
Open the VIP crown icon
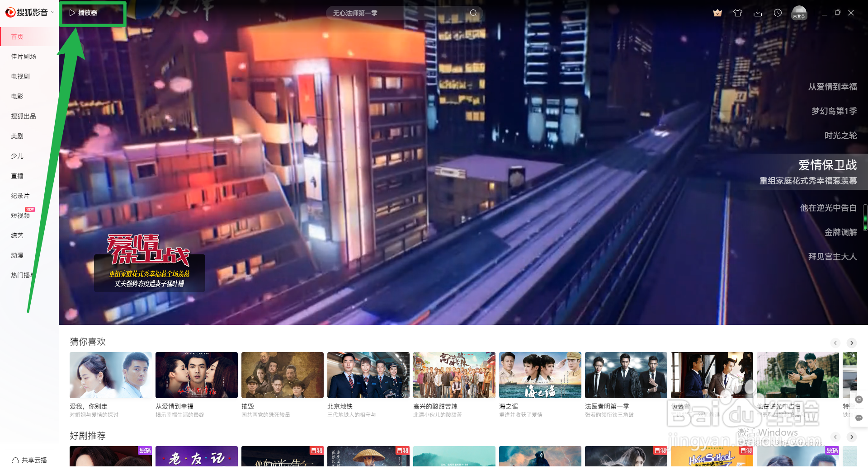tap(717, 13)
